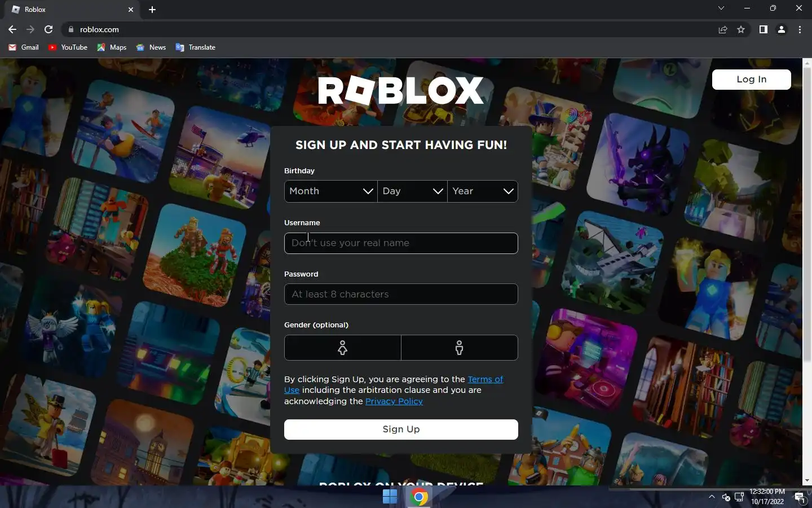Open the Privacy Policy link
The image size is (812, 508).
394,401
